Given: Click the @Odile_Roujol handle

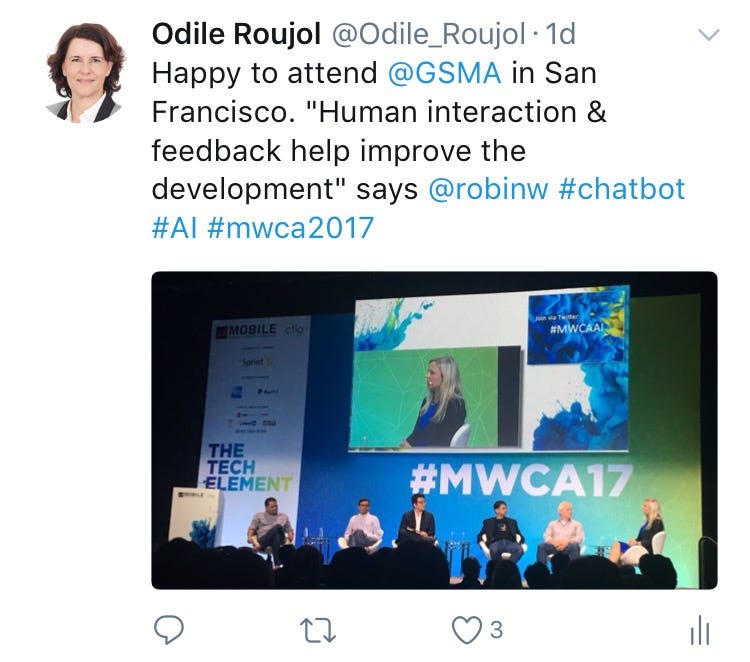Looking at the screenshot, I should click(x=429, y=34).
